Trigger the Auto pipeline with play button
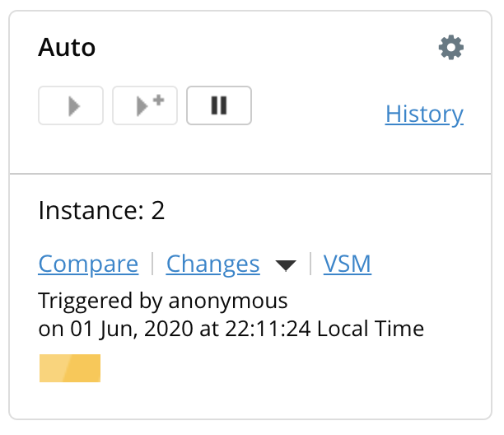 [x=71, y=105]
